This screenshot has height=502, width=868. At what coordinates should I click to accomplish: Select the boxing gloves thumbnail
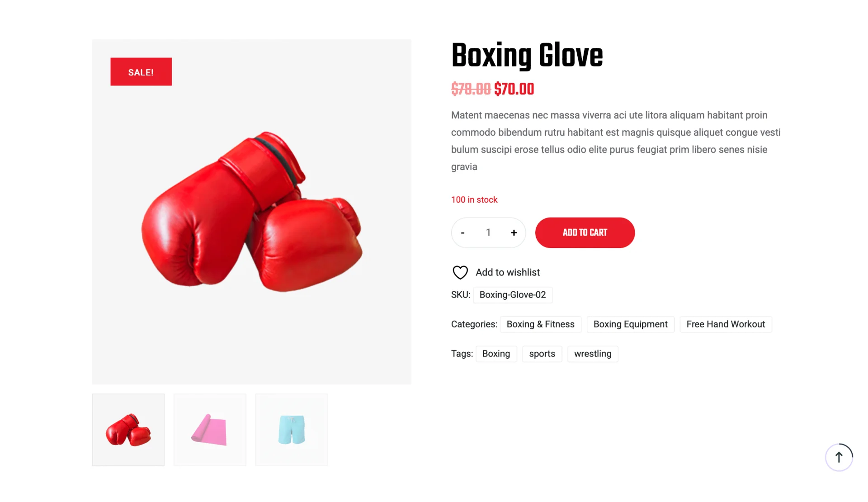pyautogui.click(x=128, y=430)
